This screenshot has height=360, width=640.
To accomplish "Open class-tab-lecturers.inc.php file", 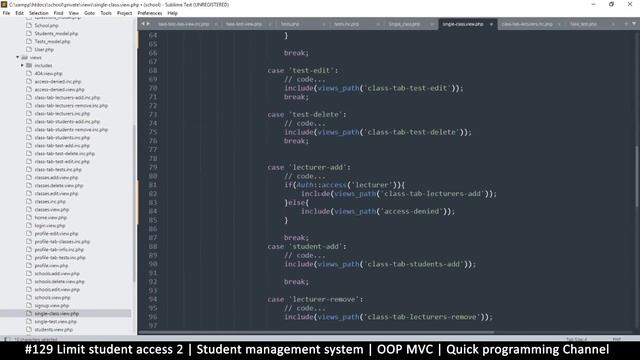I will 62,113.
